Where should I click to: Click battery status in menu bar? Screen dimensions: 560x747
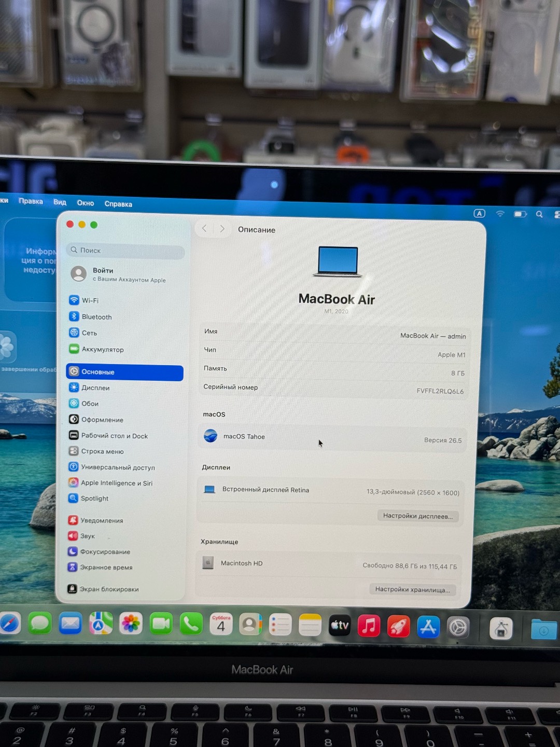520,214
